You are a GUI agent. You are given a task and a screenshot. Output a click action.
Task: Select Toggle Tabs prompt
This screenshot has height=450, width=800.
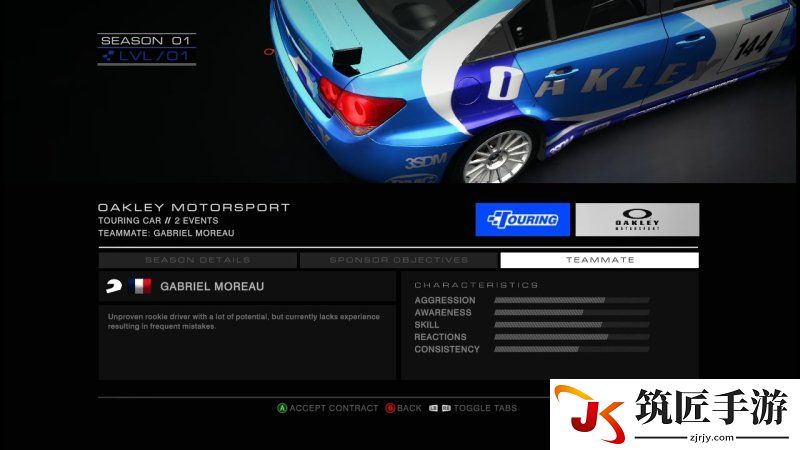(485, 408)
